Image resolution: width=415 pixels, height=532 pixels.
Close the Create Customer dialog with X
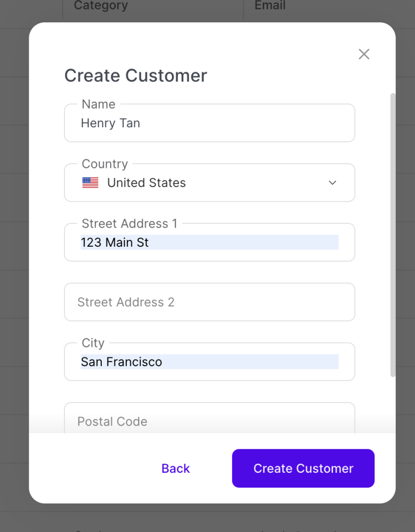[x=364, y=54]
